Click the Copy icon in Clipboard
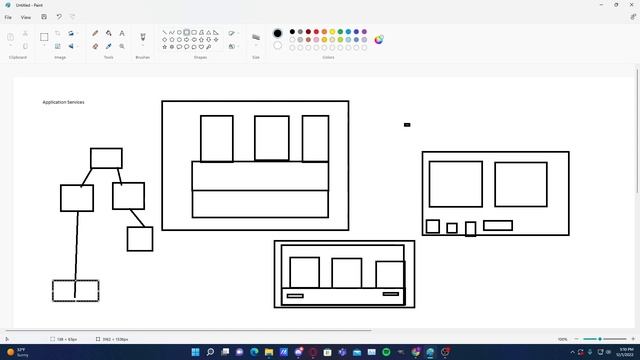The image size is (640, 360). pyautogui.click(x=25, y=47)
